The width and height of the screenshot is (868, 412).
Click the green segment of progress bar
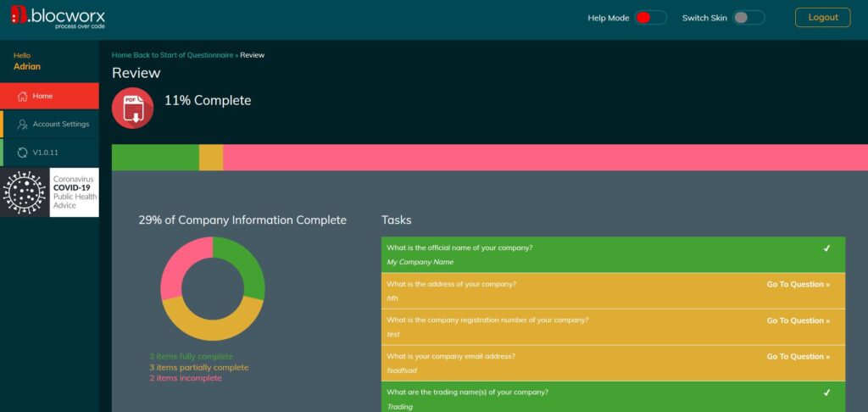click(156, 158)
